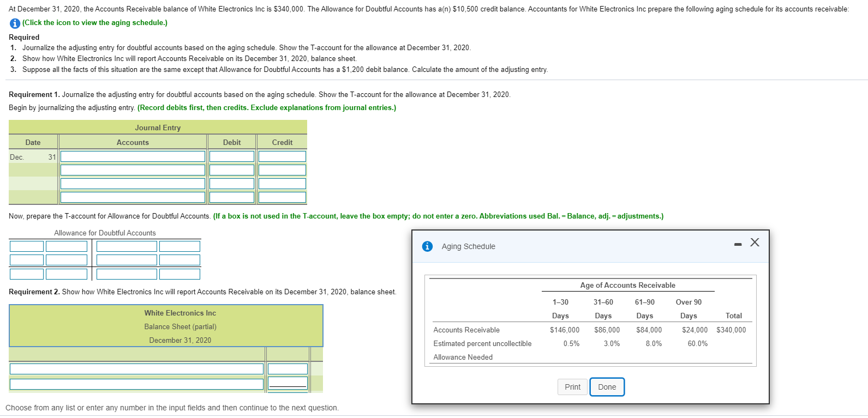868x418 pixels.
Task: Click the $84,000 value in the aging schedule
Action: click(649, 330)
